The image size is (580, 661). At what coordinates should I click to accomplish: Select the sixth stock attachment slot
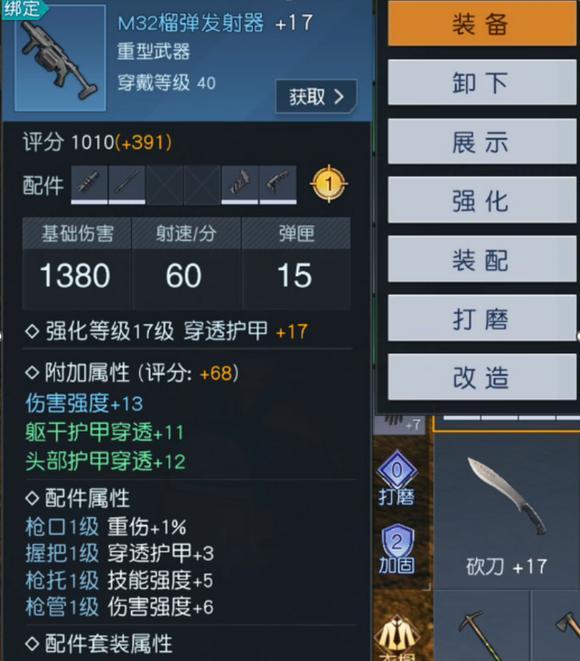coord(278,185)
